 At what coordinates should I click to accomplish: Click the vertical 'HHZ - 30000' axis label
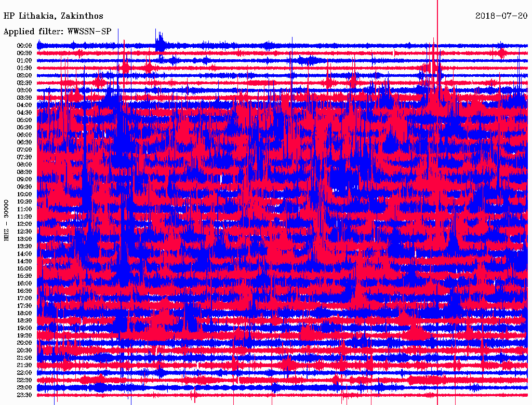pos(6,221)
